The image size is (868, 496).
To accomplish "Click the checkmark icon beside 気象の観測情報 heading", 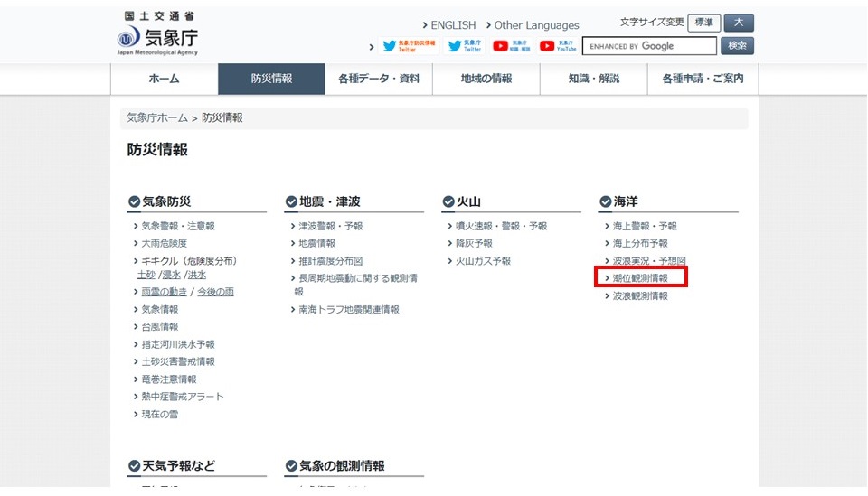I will (291, 466).
